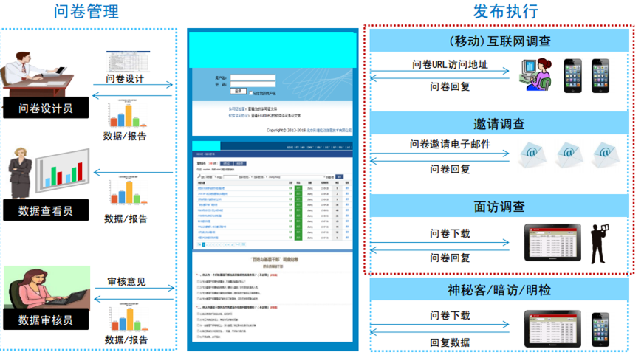This screenshot has height=355, width=644.
Task: Click the first email envelope icon
Action: pyautogui.click(x=532, y=155)
